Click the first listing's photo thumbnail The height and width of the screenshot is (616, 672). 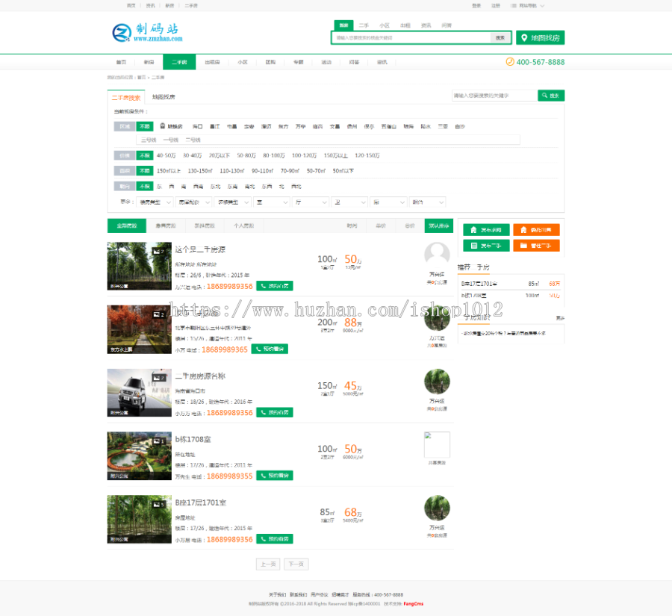click(140, 266)
